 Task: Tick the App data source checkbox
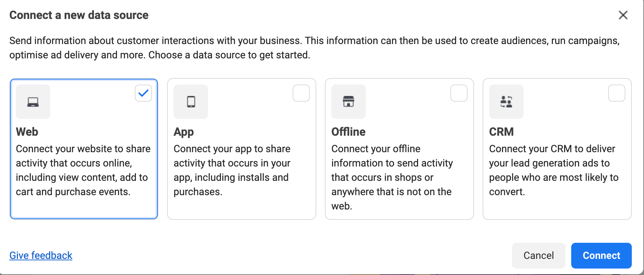tap(301, 93)
